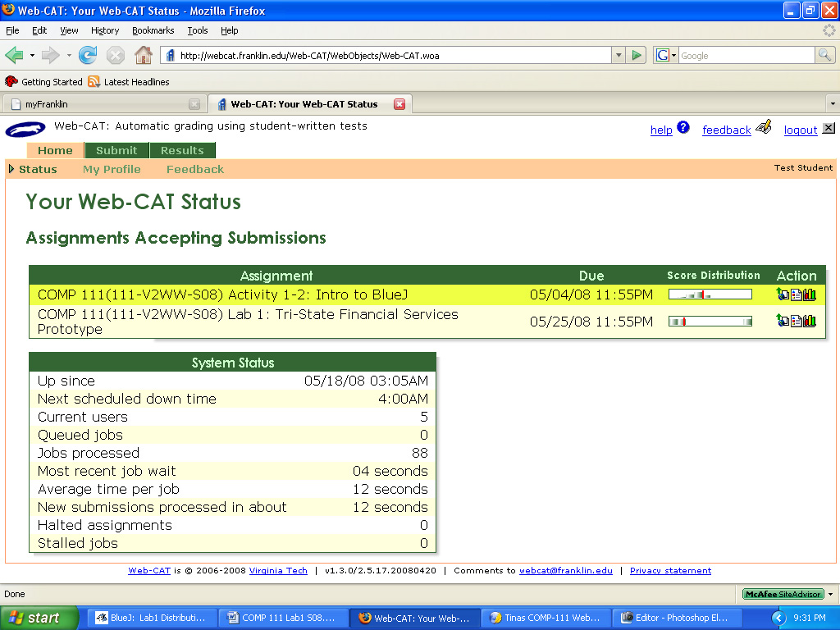Open the Edit menu

click(39, 30)
